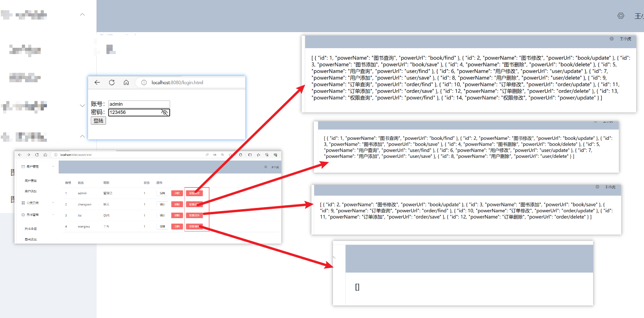Click 编辑 button in wangwu row
This screenshot has height=318, width=644.
[x=162, y=226]
